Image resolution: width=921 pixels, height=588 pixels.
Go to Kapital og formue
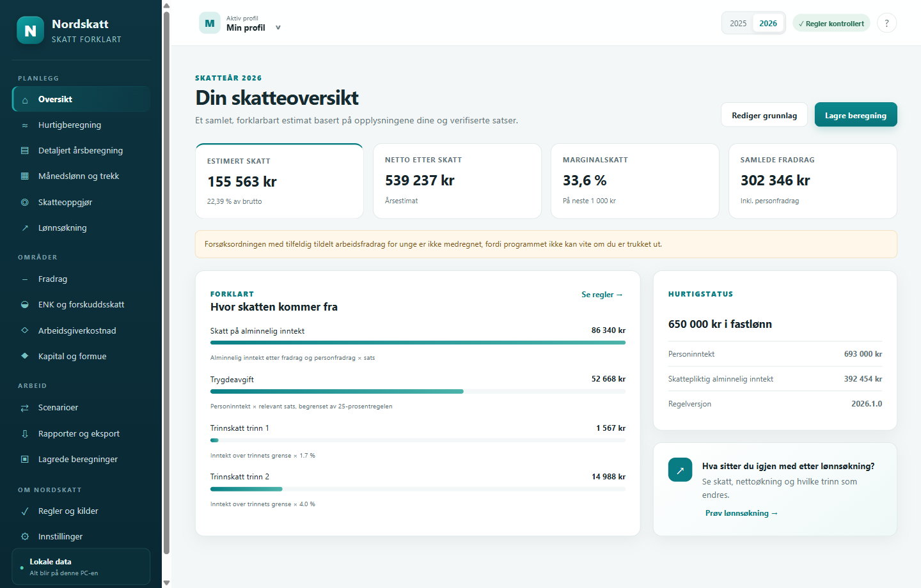pyautogui.click(x=81, y=356)
